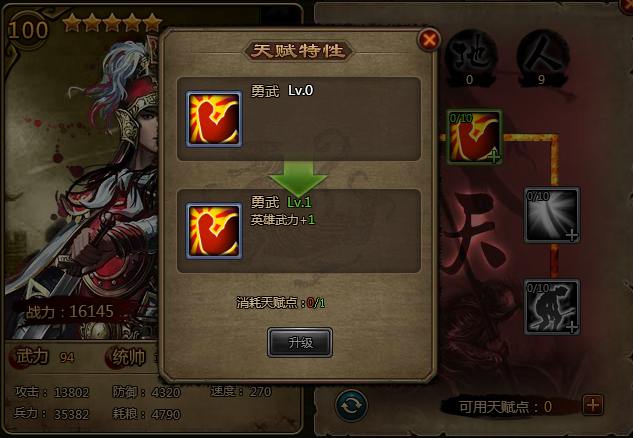The height and width of the screenshot is (438, 633).
Task: Click the gray light-burst talent icon
Action: tap(552, 215)
